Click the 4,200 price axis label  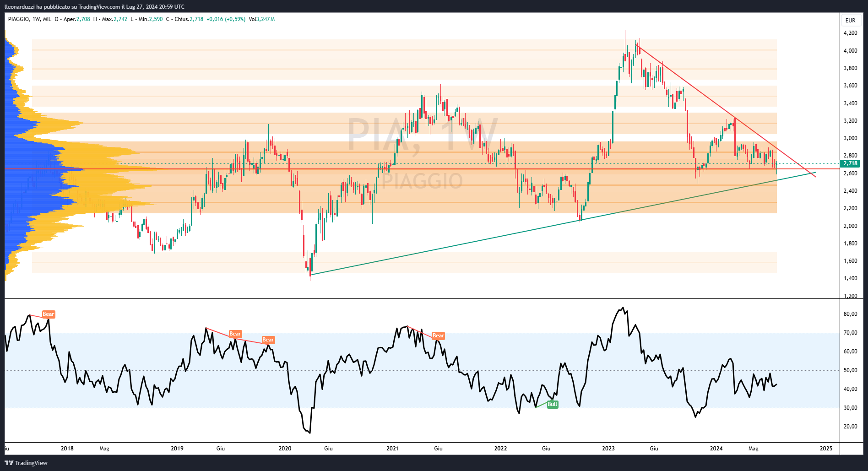point(851,33)
